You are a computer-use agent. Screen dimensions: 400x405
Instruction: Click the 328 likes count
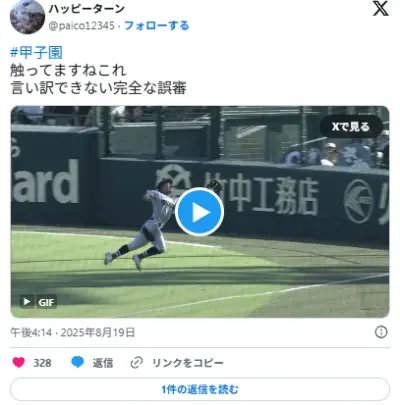pyautogui.click(x=42, y=363)
